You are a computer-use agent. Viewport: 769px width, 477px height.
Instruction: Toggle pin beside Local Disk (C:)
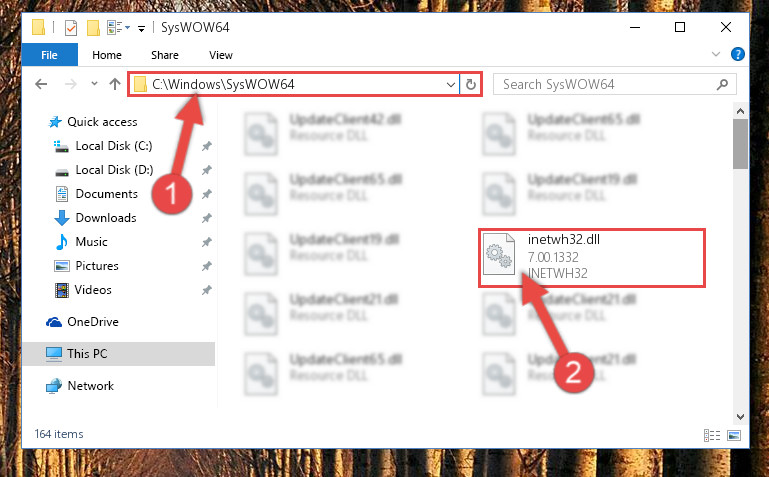point(207,146)
